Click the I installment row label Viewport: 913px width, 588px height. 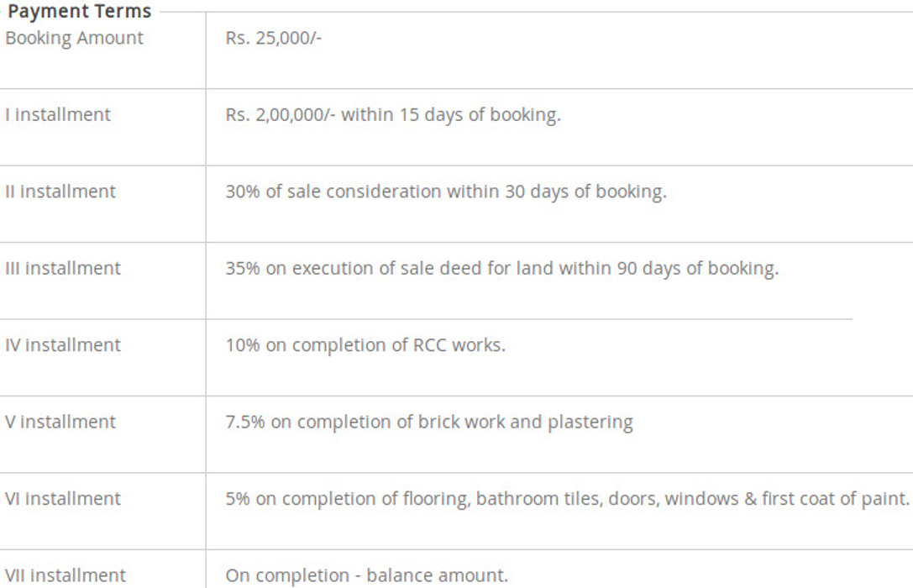coord(58,114)
